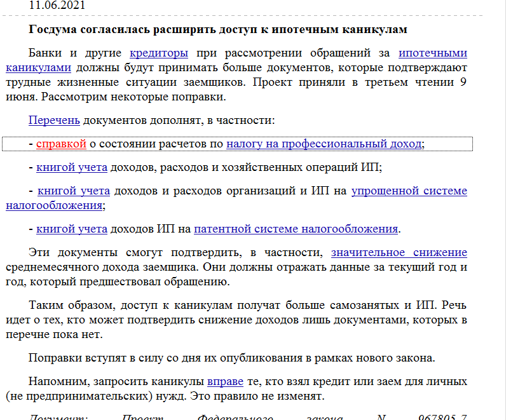Viewport: 506px width, 420px height.
Task: Click the 'каникулами' link at start of second line
Action: pyautogui.click(x=38, y=67)
